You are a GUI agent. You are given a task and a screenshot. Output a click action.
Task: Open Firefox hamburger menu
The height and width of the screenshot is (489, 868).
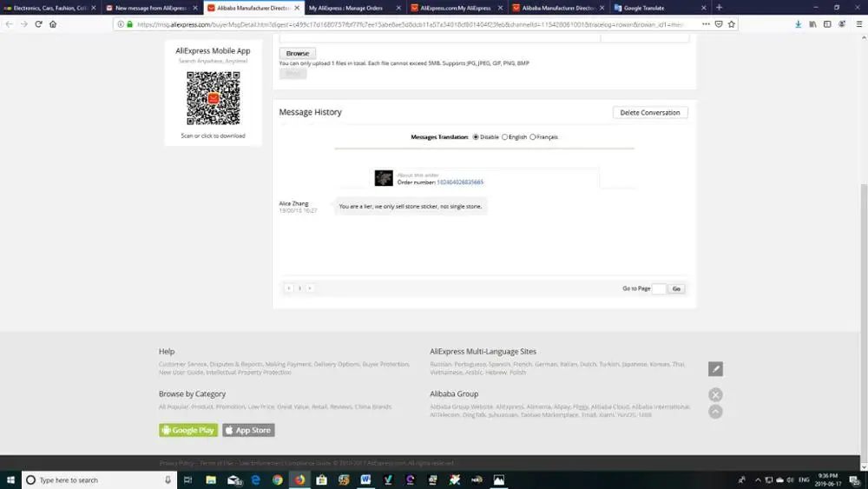click(859, 23)
